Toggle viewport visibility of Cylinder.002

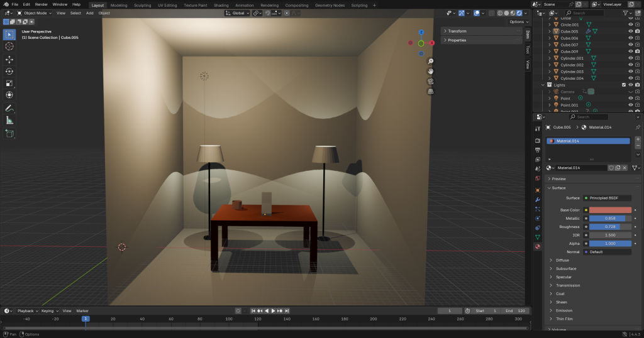click(630, 65)
